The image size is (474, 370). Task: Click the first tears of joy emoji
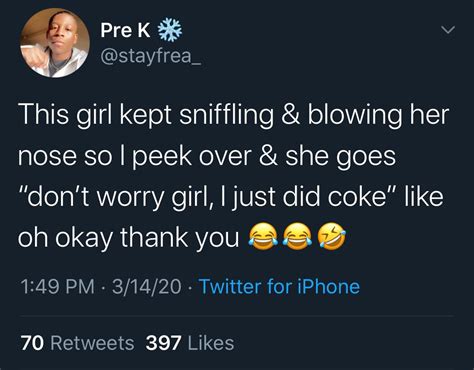coord(263,237)
